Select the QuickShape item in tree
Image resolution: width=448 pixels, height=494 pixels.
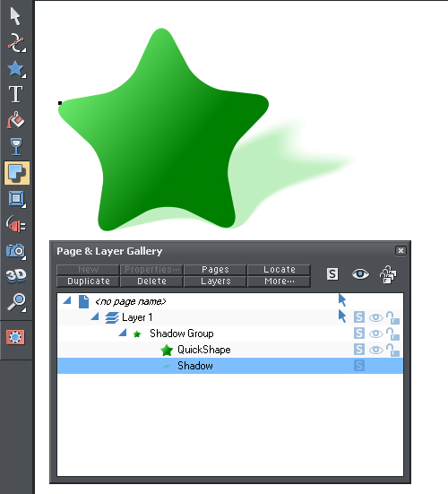[204, 350]
